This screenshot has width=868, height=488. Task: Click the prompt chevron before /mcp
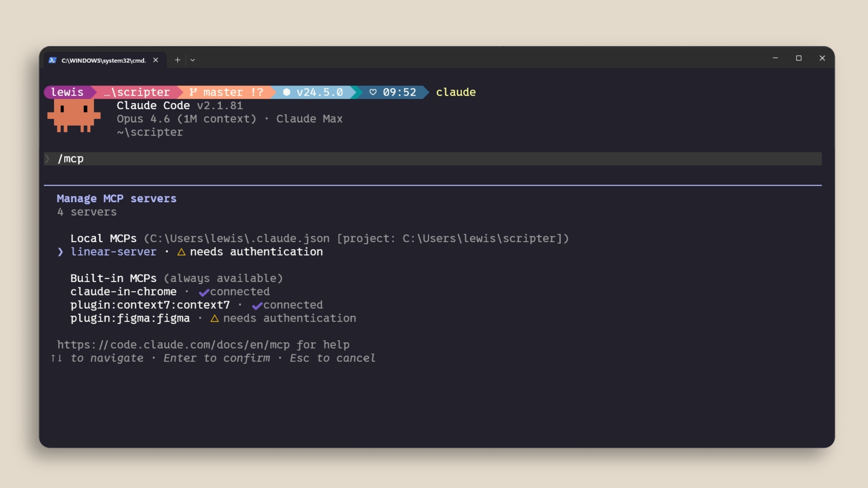click(x=47, y=159)
